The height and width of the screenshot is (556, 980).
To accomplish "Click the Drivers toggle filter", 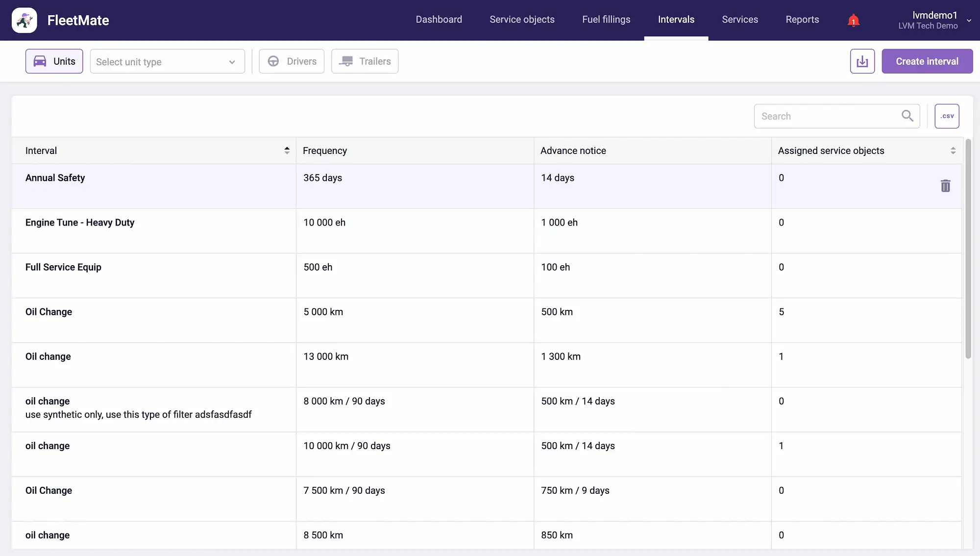I will click(292, 61).
